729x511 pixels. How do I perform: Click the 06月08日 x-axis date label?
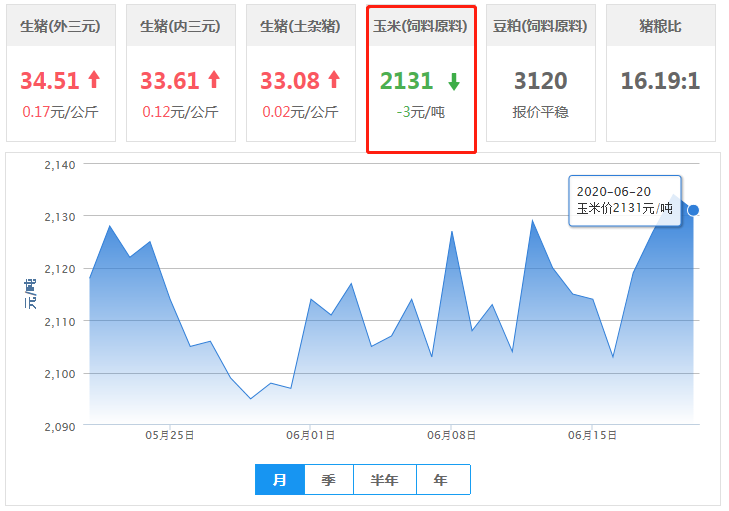click(x=451, y=435)
